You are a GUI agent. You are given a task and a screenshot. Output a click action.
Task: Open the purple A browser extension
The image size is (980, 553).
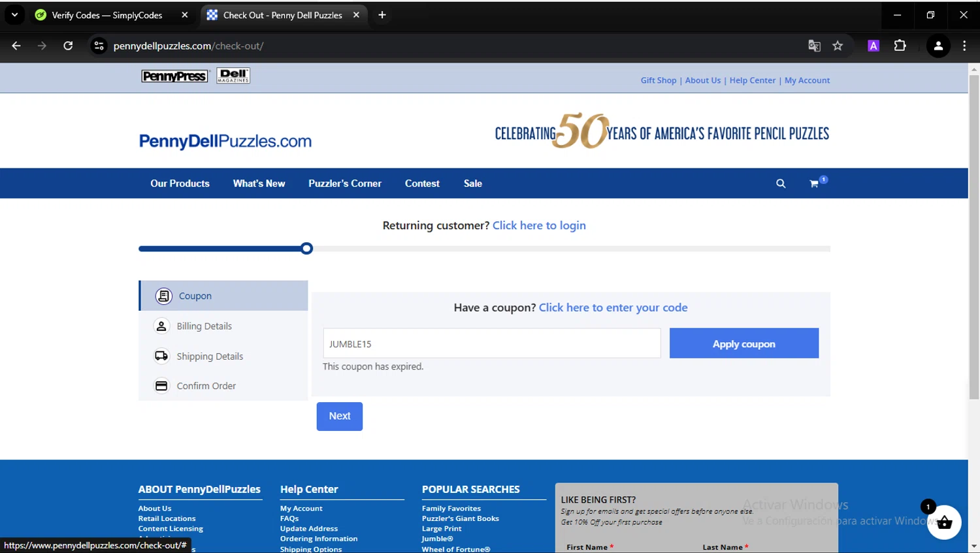(x=874, y=46)
